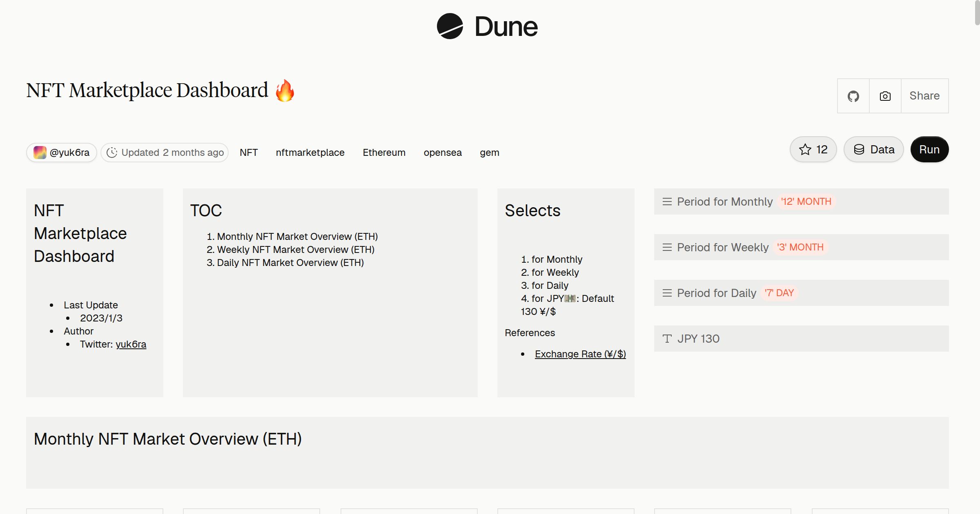Open the Period for Monthly dropdown

[801, 202]
